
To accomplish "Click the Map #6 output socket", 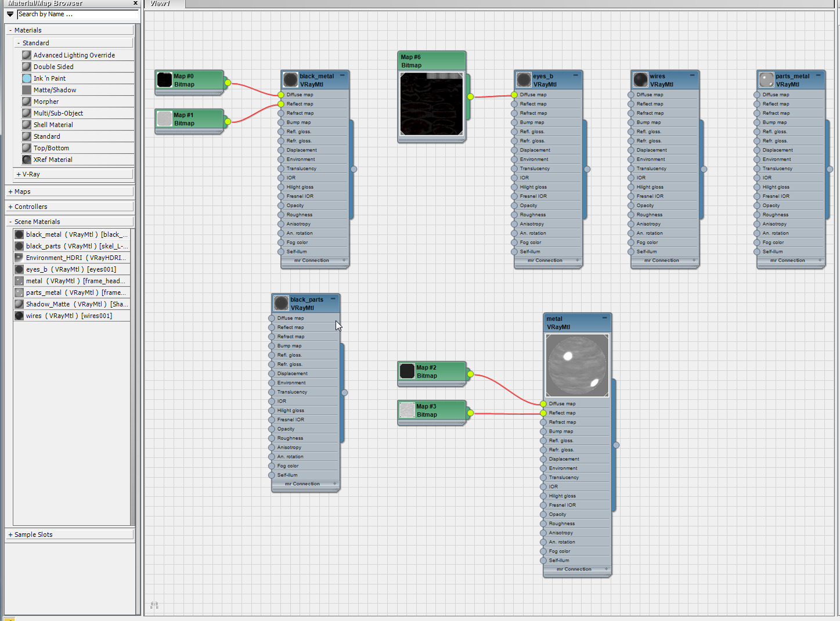I will tap(470, 96).
